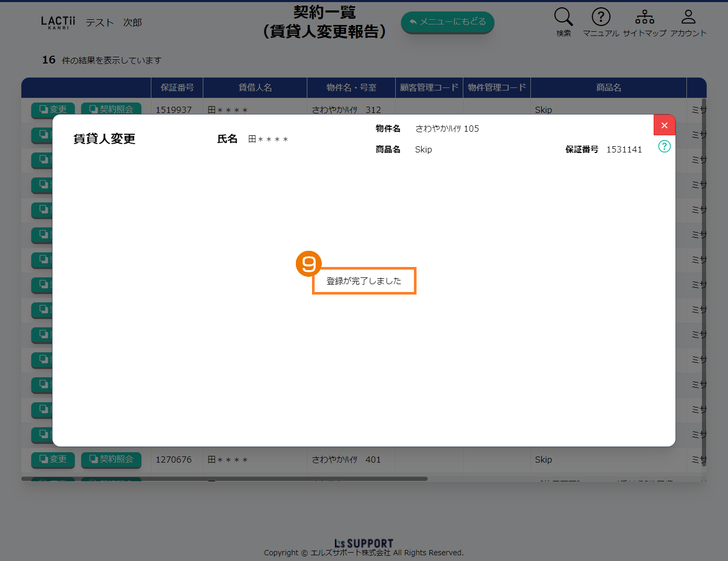Viewport: 728px width, 561px height.
Task: Click 変更 button for contract 1270676
Action: tap(53, 459)
